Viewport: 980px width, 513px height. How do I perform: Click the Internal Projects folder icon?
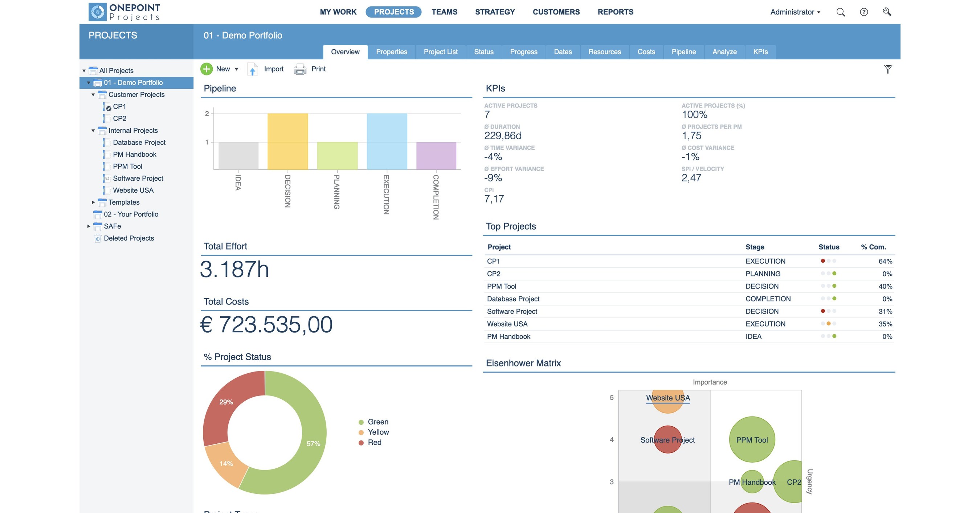pos(102,131)
